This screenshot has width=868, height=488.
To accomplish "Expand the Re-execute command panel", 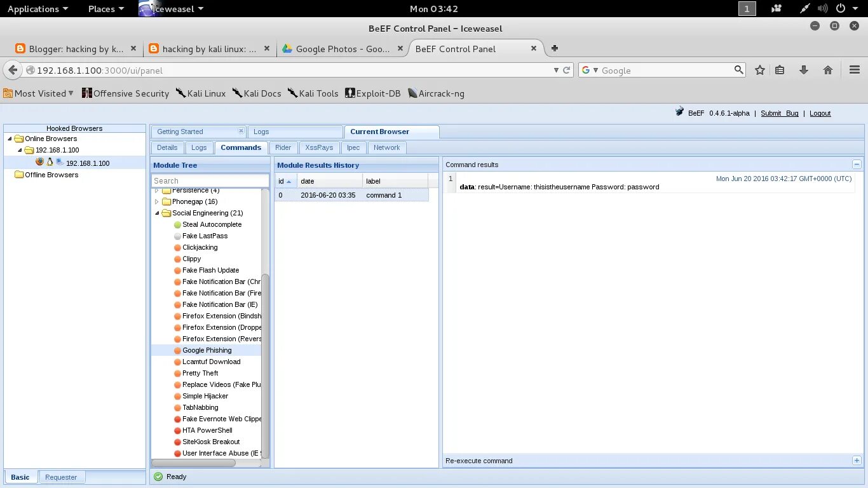I will (x=857, y=461).
